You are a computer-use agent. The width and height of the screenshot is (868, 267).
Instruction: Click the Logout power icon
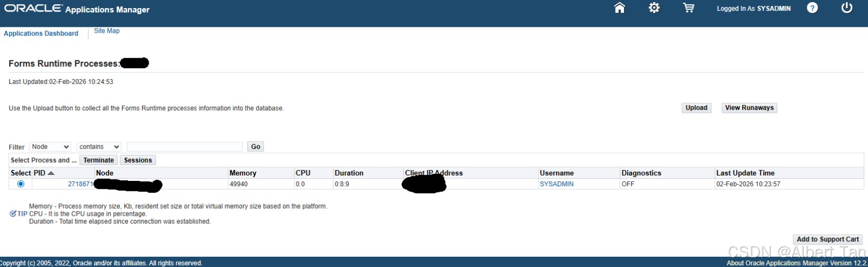coord(847,8)
